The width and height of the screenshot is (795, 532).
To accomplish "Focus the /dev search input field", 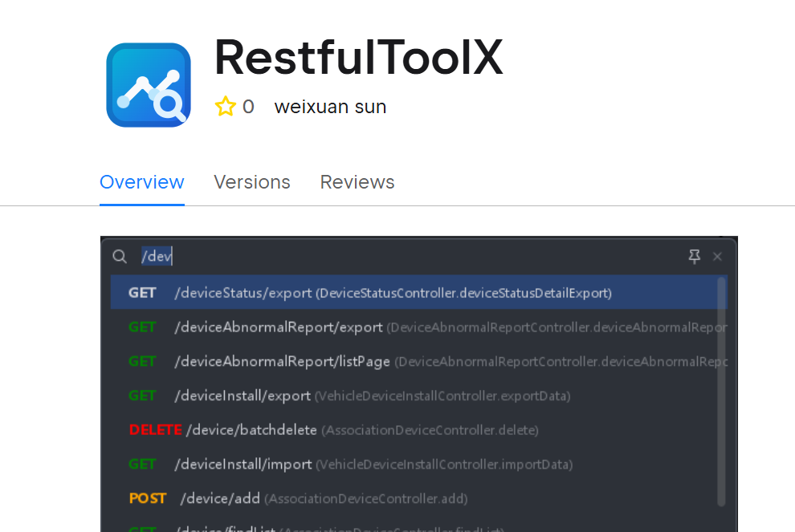I will 410,257.
